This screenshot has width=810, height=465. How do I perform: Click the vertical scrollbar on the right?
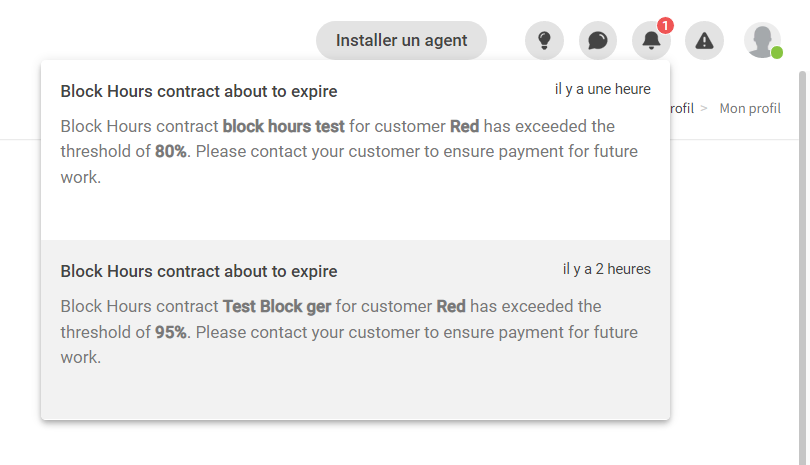pyautogui.click(x=802, y=268)
